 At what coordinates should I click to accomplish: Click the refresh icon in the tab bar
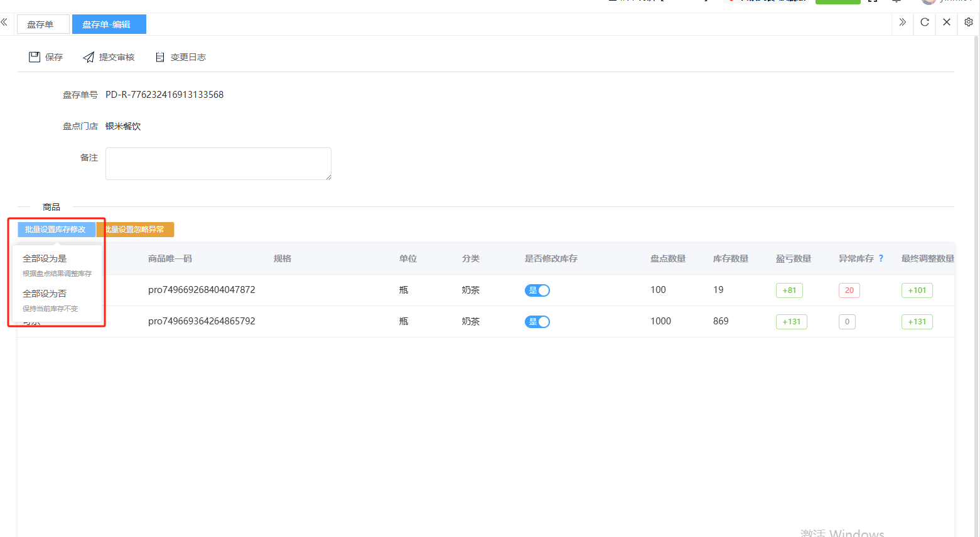pyautogui.click(x=925, y=23)
